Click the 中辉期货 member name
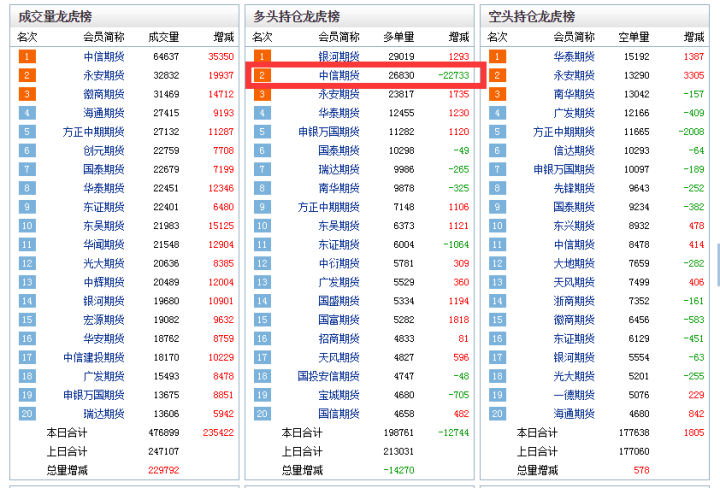This screenshot has width=720, height=488. [x=104, y=282]
